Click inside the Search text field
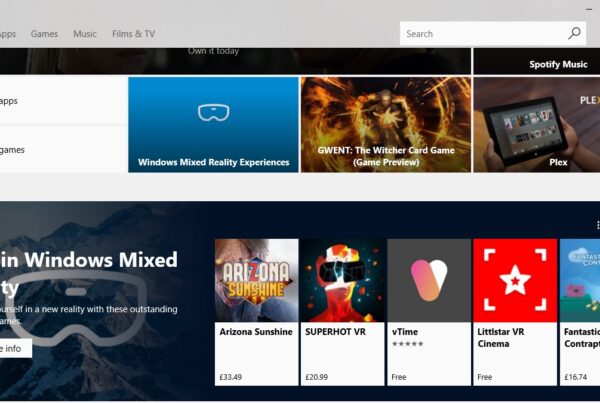Image resolution: width=600 pixels, height=403 pixels. tap(480, 33)
